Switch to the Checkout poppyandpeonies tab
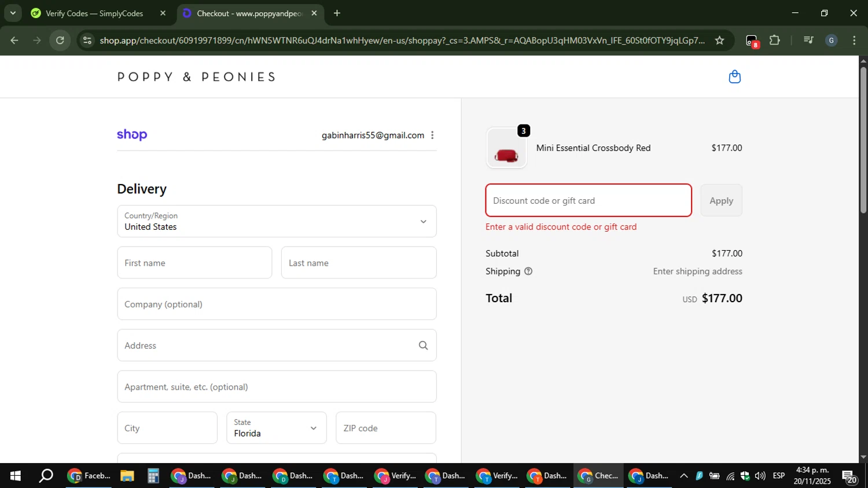 (x=249, y=13)
